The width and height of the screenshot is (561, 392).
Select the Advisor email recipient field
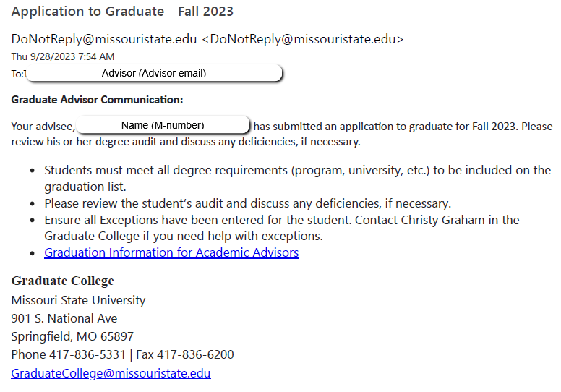154,73
